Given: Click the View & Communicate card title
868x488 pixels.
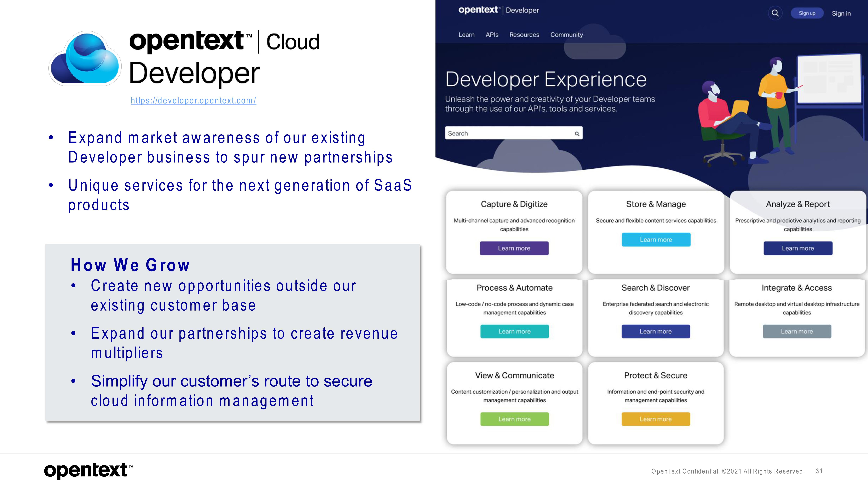Looking at the screenshot, I should pos(514,375).
